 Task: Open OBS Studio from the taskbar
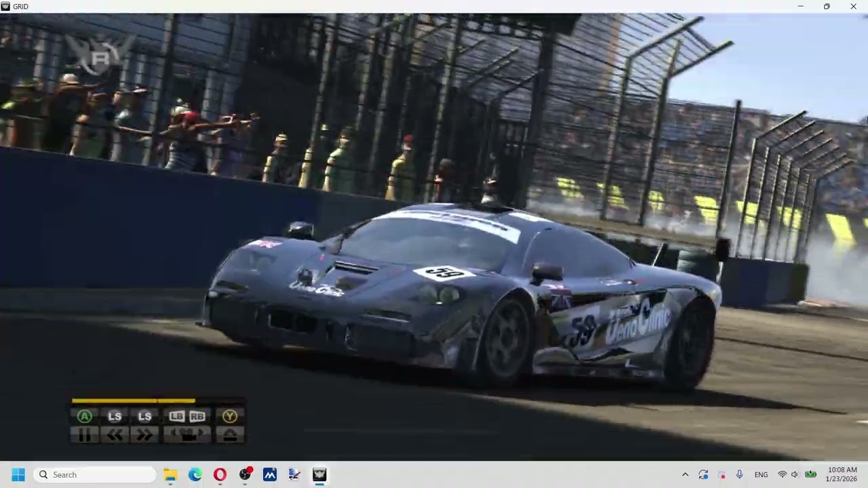click(x=245, y=474)
